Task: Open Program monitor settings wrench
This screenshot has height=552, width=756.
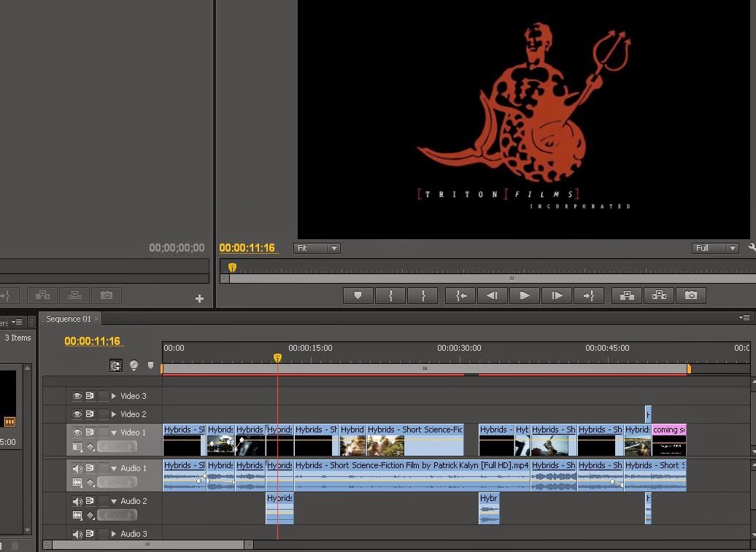Action: coord(752,248)
